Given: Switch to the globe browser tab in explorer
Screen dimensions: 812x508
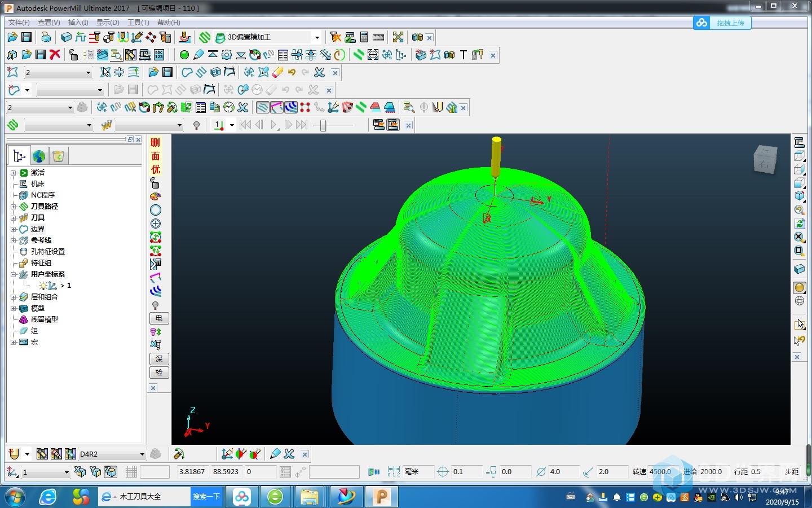Looking at the screenshot, I should (x=38, y=156).
